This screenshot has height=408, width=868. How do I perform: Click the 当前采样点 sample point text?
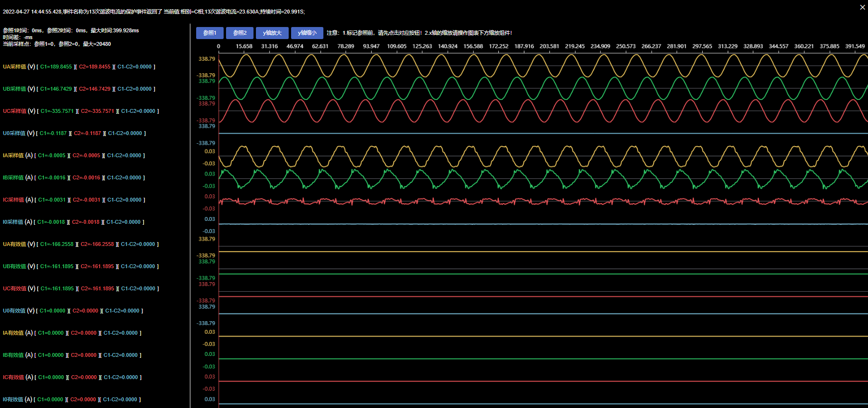point(57,44)
